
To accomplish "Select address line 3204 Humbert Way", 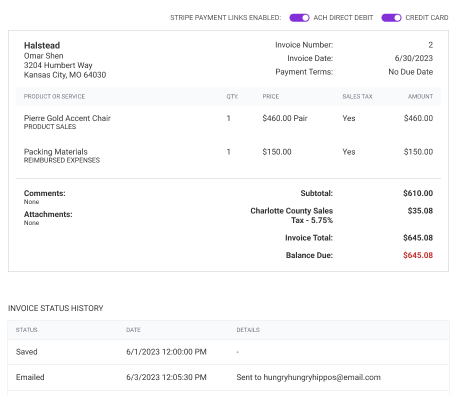I will (x=58, y=65).
